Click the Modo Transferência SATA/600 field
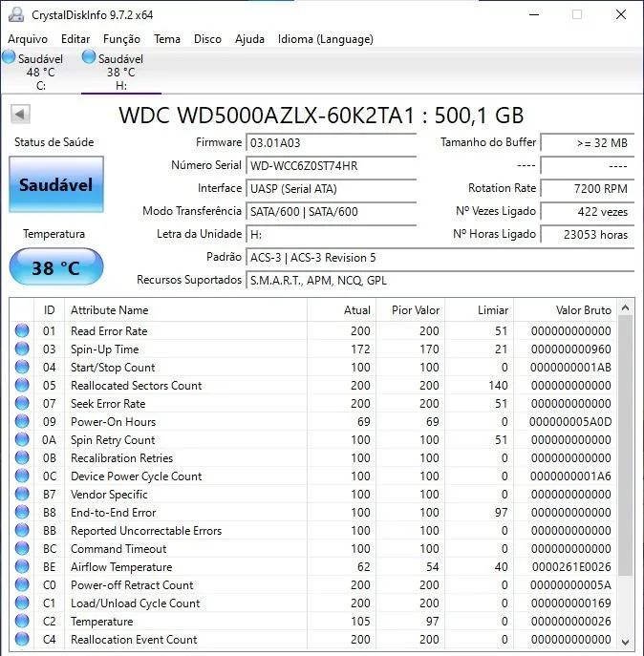This screenshot has height=656, width=644. [332, 212]
